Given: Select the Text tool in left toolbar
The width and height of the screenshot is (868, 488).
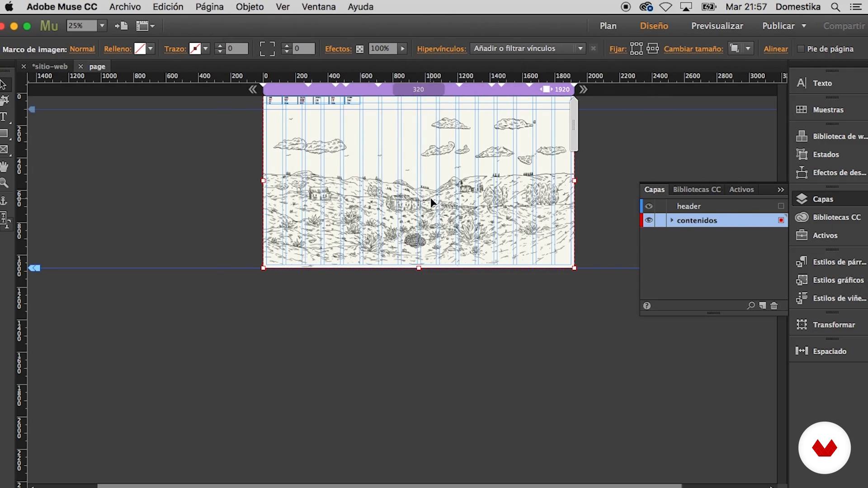Looking at the screenshot, I should 4,117.
